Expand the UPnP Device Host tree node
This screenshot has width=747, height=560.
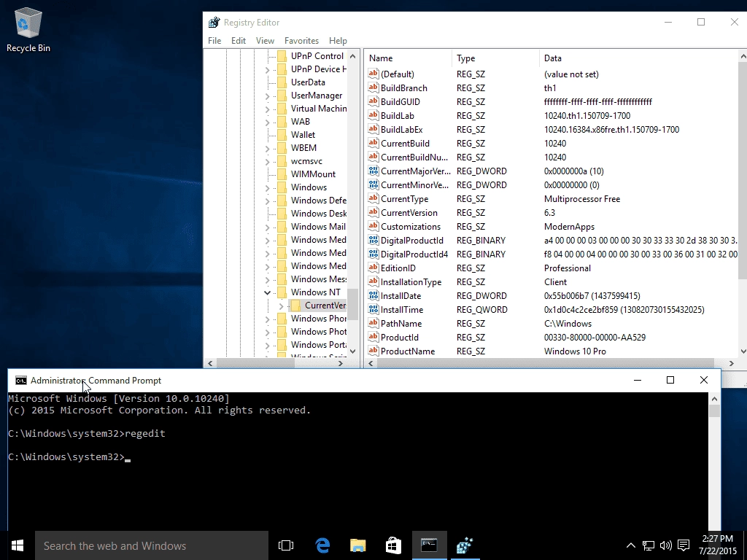pos(267,69)
